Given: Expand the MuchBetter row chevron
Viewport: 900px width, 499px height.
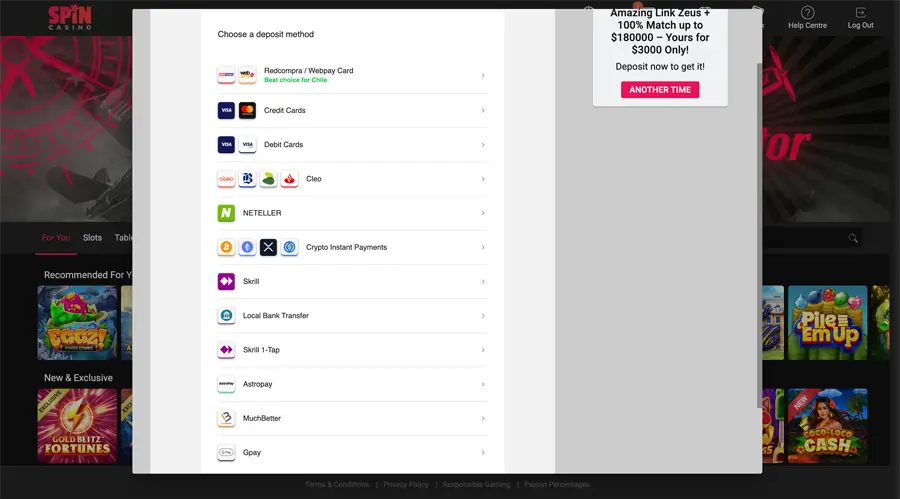Looking at the screenshot, I should [483, 418].
